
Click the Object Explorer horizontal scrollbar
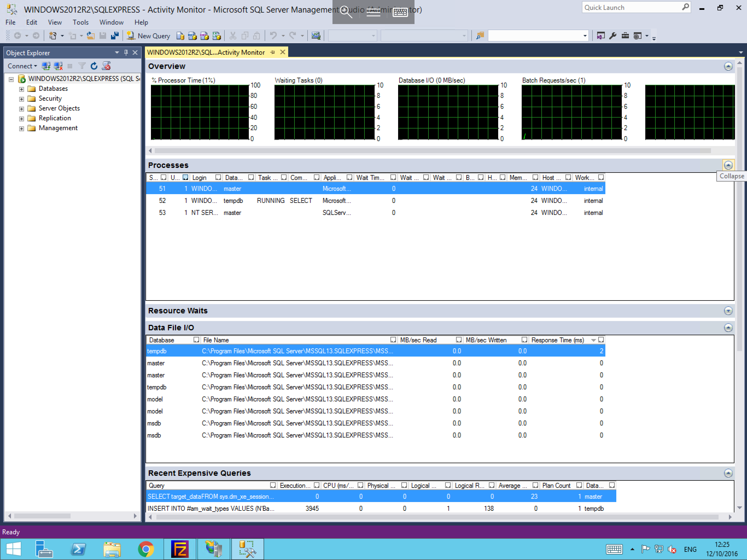(42, 516)
